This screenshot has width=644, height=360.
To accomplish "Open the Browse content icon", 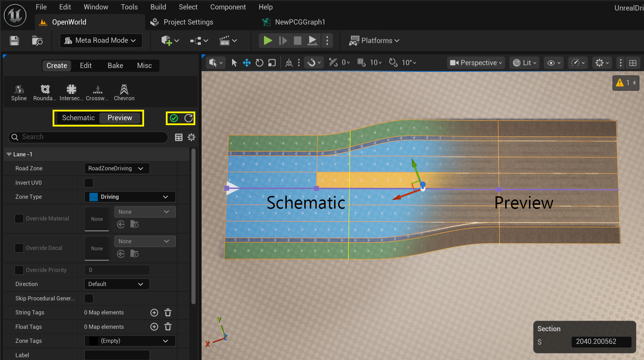I will [x=37, y=41].
